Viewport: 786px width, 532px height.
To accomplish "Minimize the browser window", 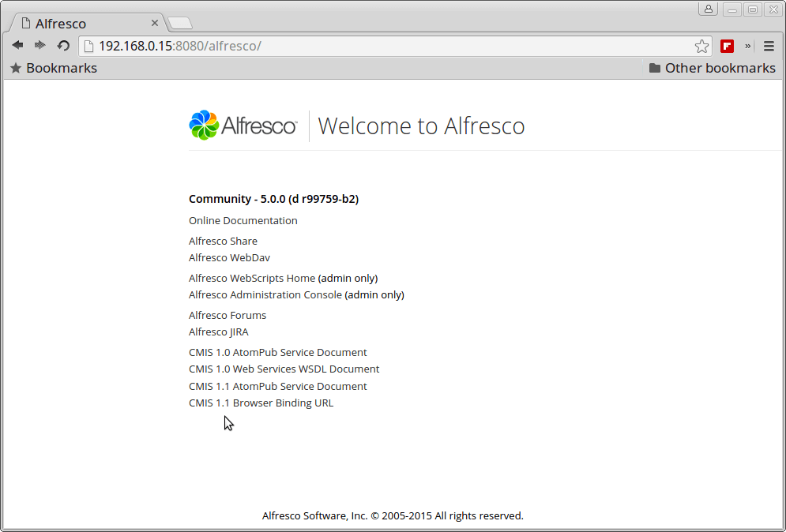I will [x=731, y=9].
